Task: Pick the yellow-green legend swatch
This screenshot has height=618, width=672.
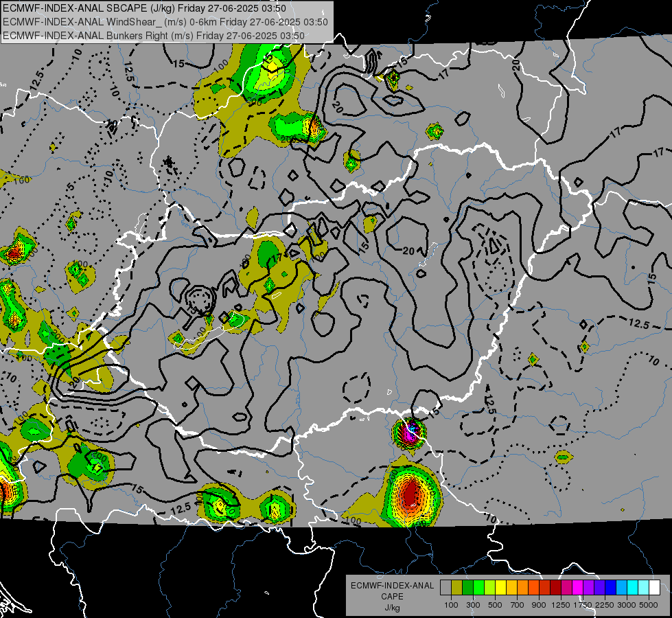Action: point(489,588)
